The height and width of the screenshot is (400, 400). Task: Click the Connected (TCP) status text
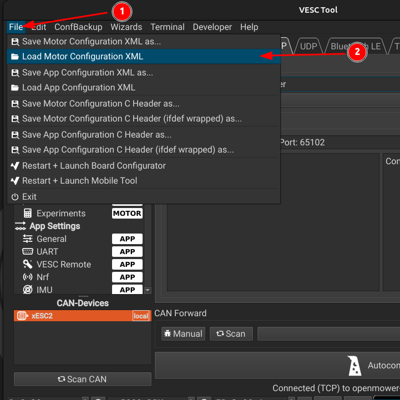[336, 388]
